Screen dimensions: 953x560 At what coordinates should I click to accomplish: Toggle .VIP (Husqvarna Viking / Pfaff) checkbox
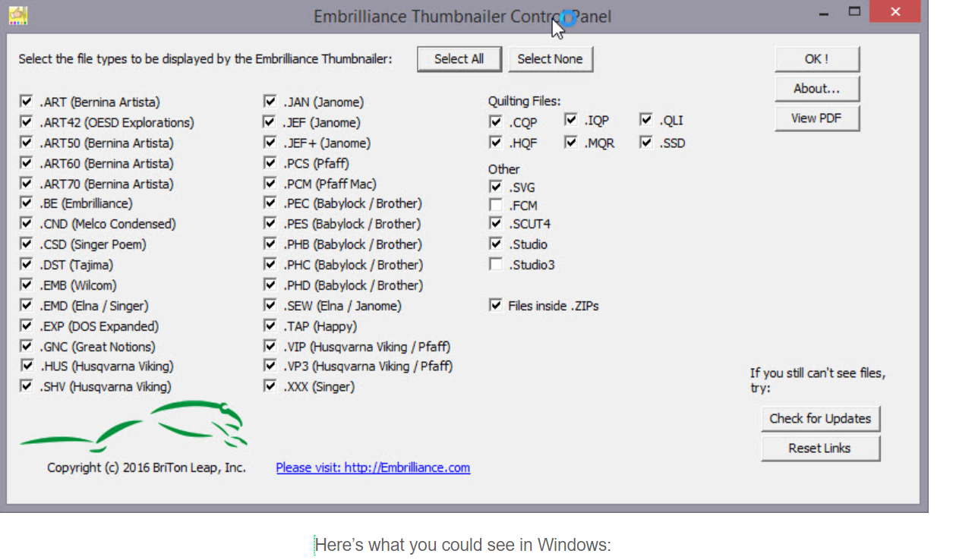(270, 346)
